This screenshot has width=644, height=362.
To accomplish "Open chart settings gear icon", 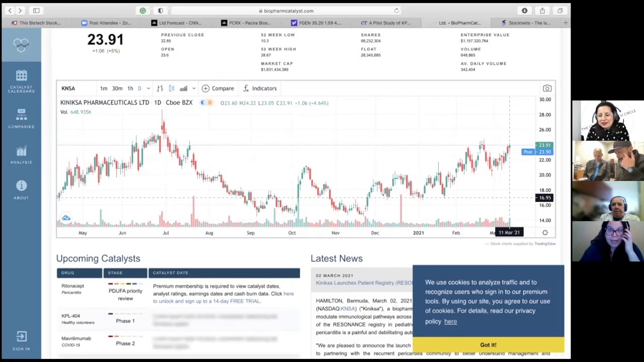I will 545,232.
